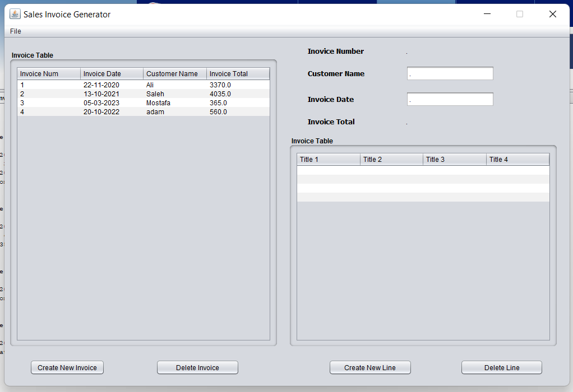Click the bold Invoice Date label
Screen dimensions: 573x392
click(x=331, y=99)
